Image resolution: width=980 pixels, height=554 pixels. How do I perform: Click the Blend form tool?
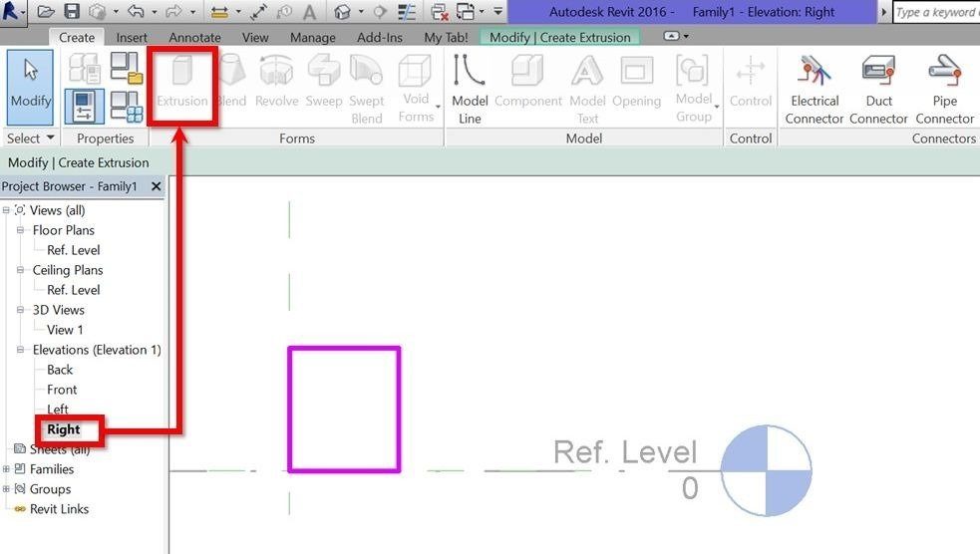(x=232, y=83)
